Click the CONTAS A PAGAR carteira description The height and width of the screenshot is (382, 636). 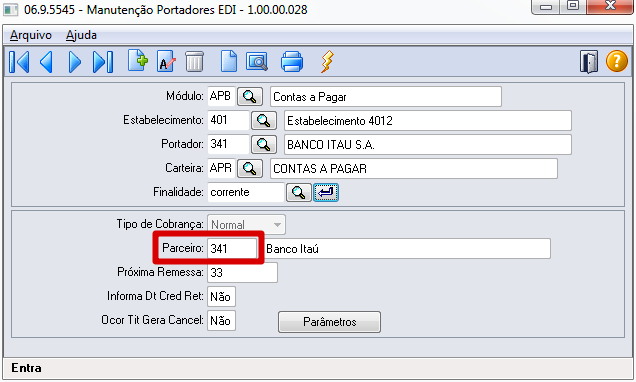pyautogui.click(x=414, y=168)
